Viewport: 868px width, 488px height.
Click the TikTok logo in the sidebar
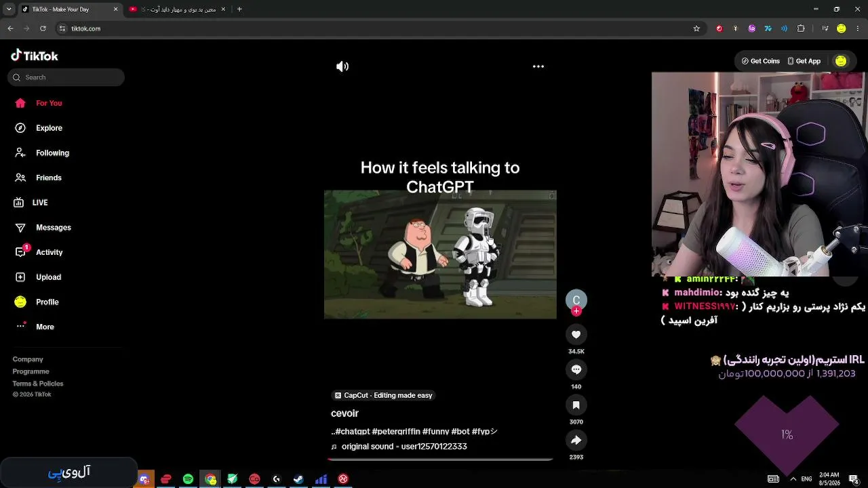tap(35, 56)
